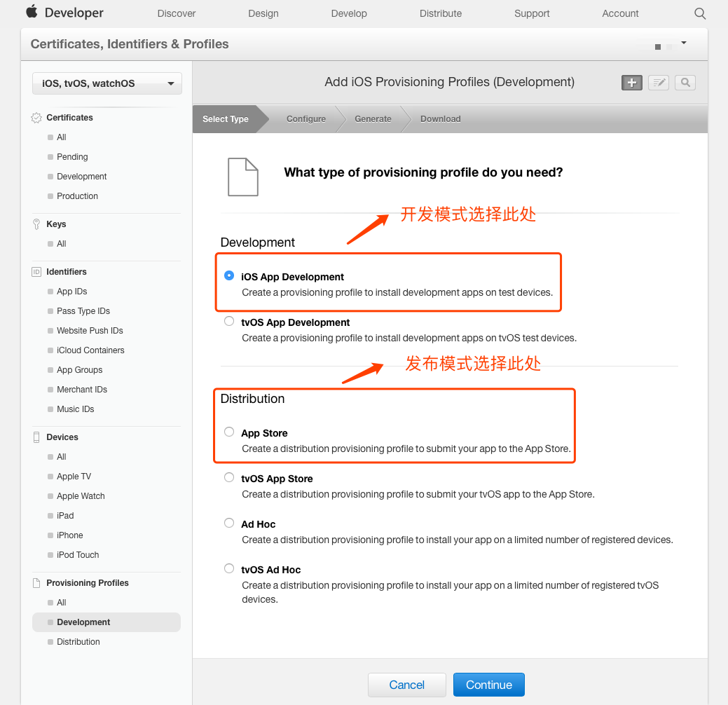Open Production certificates
The image size is (728, 705).
[x=77, y=196]
